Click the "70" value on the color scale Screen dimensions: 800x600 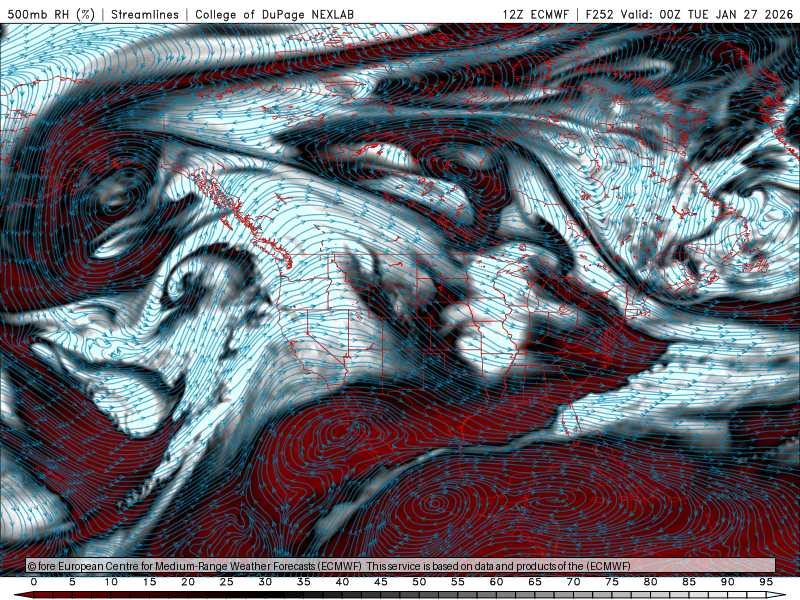tap(573, 582)
